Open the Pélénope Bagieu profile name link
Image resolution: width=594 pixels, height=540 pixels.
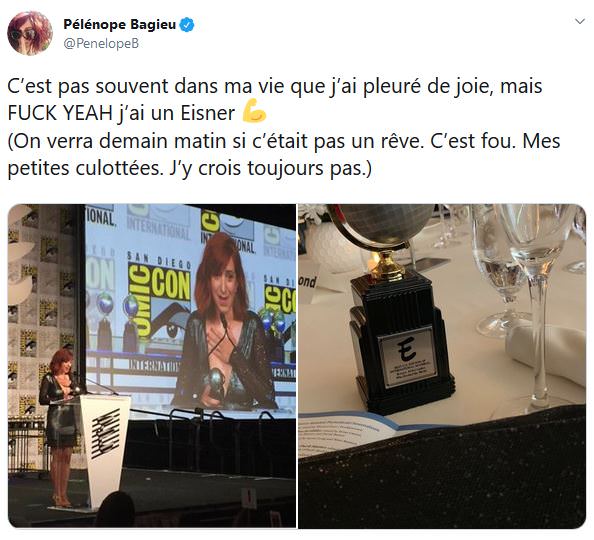tap(120, 25)
